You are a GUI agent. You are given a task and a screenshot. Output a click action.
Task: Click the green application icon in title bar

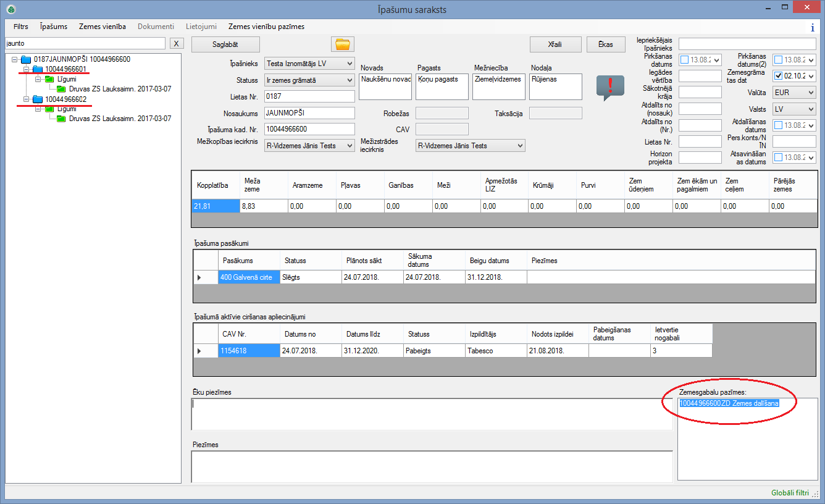10,9
